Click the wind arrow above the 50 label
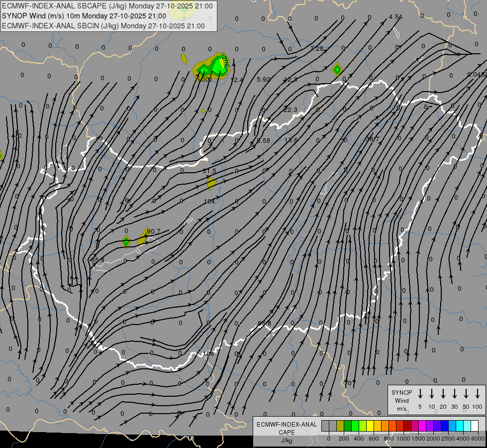 pyautogui.click(x=466, y=394)
